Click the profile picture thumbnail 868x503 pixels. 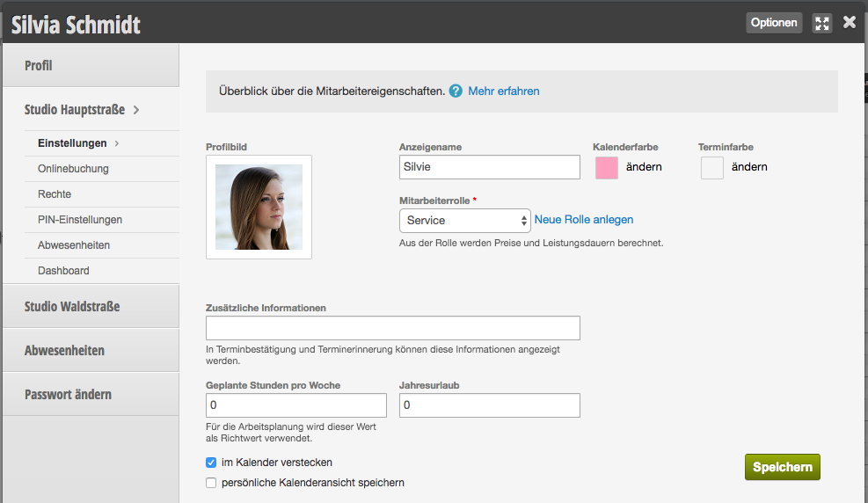[259, 207]
